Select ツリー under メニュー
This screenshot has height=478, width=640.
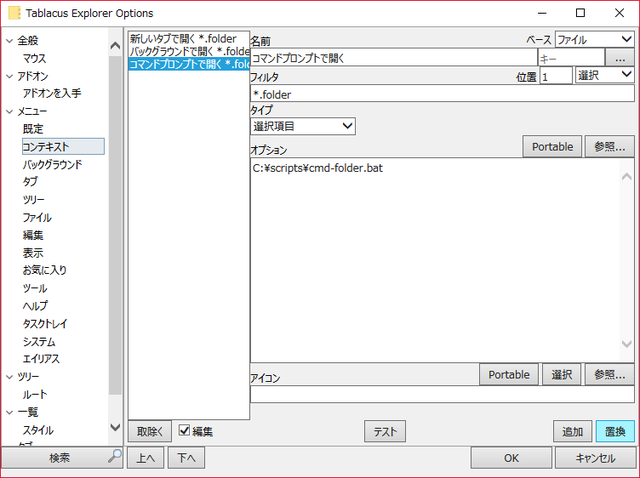[x=33, y=200]
